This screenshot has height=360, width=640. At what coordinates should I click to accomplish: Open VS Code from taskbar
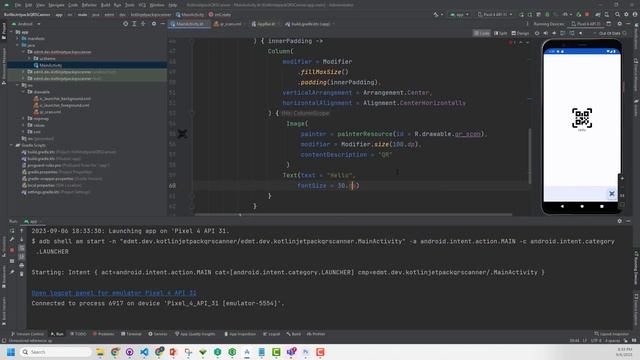(144, 352)
